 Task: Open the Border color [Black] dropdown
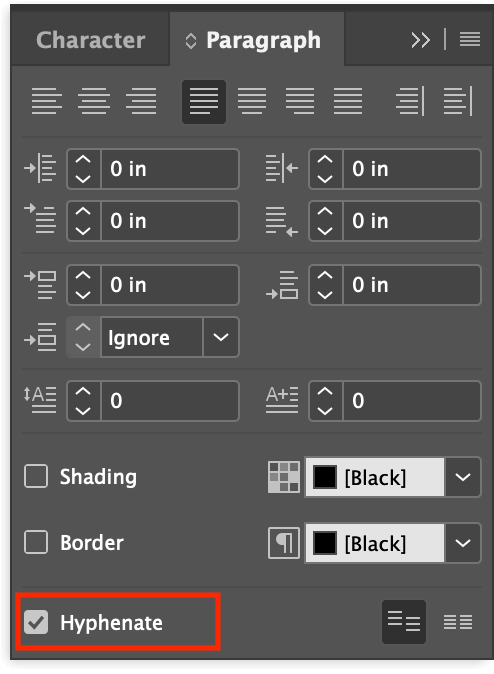pyautogui.click(x=463, y=543)
